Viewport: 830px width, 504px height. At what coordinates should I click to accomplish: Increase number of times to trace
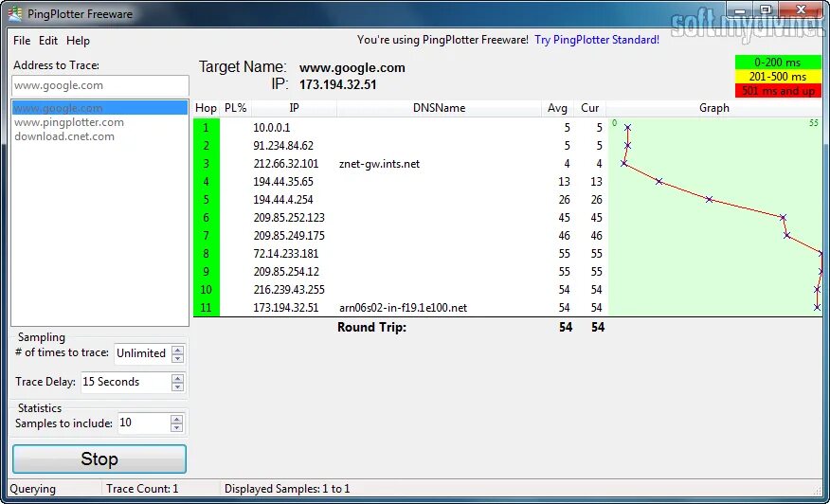click(178, 350)
